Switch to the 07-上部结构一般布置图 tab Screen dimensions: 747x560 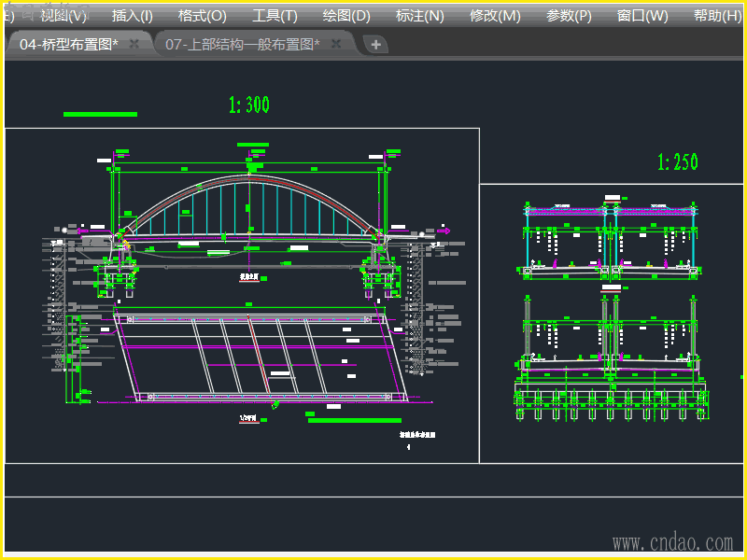pyautogui.click(x=242, y=44)
